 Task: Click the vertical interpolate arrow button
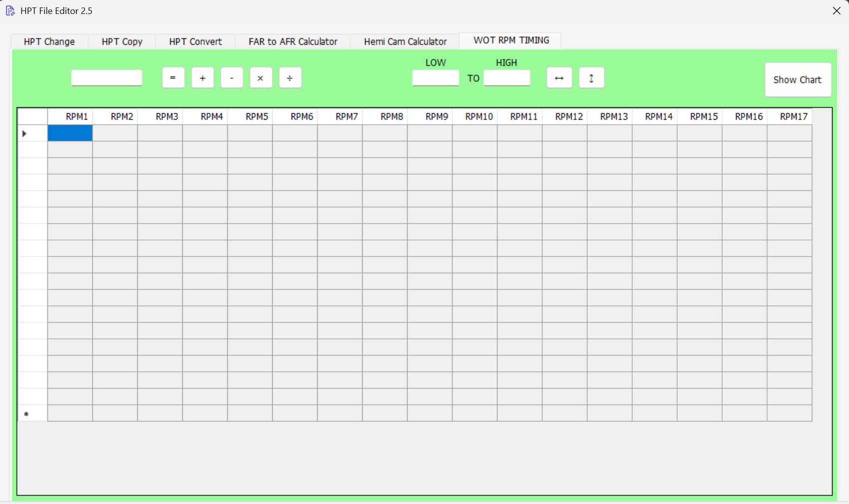(x=592, y=78)
